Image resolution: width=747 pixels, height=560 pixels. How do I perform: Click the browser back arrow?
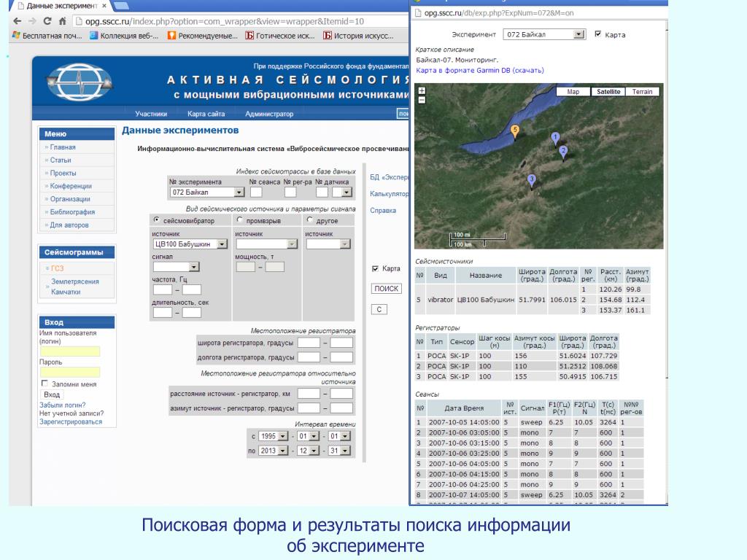(x=18, y=21)
